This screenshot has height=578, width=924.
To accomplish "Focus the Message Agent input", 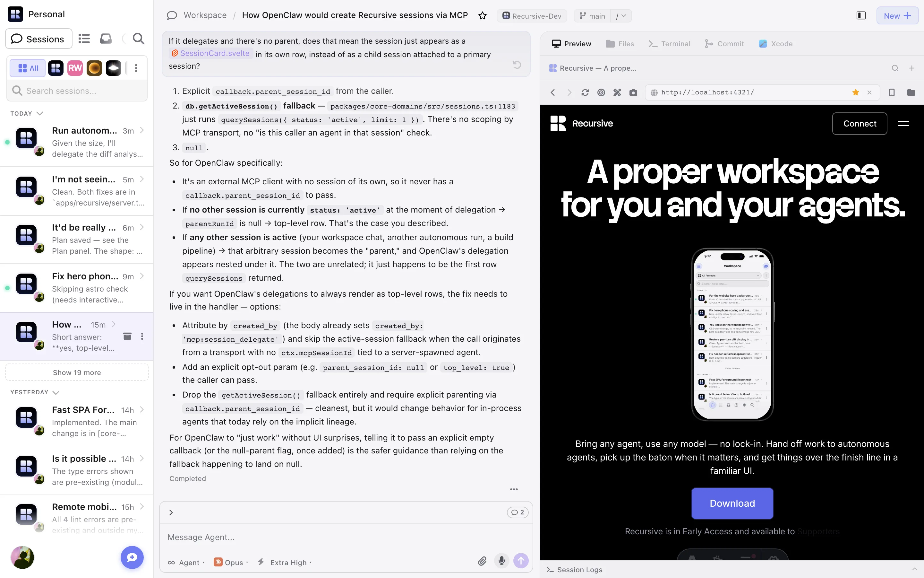I will pyautogui.click(x=346, y=537).
